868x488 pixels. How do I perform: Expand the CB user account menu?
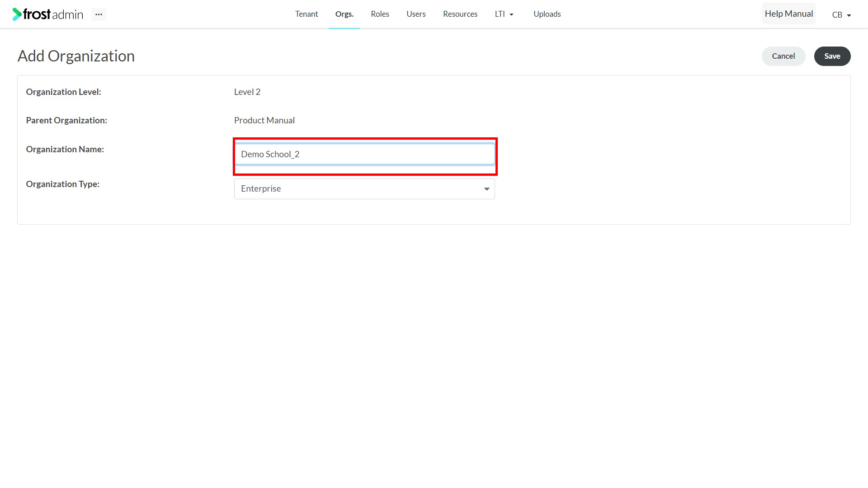(x=841, y=14)
